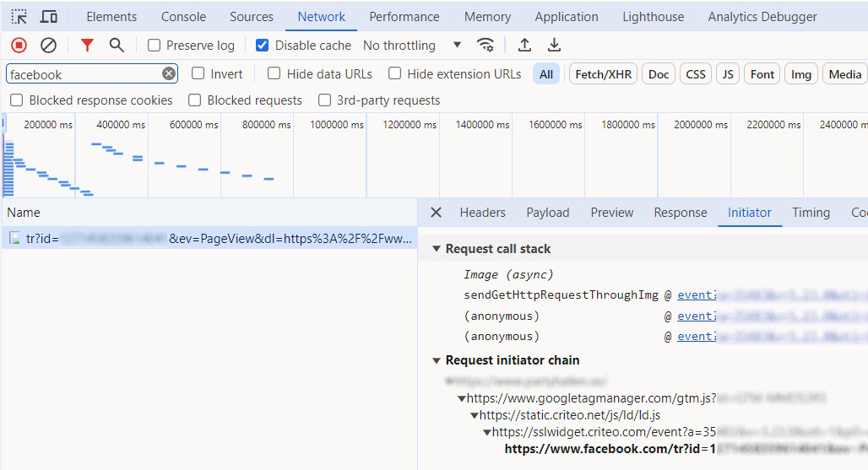Open network conditions wifi icon
868x470 pixels.
[x=486, y=46]
